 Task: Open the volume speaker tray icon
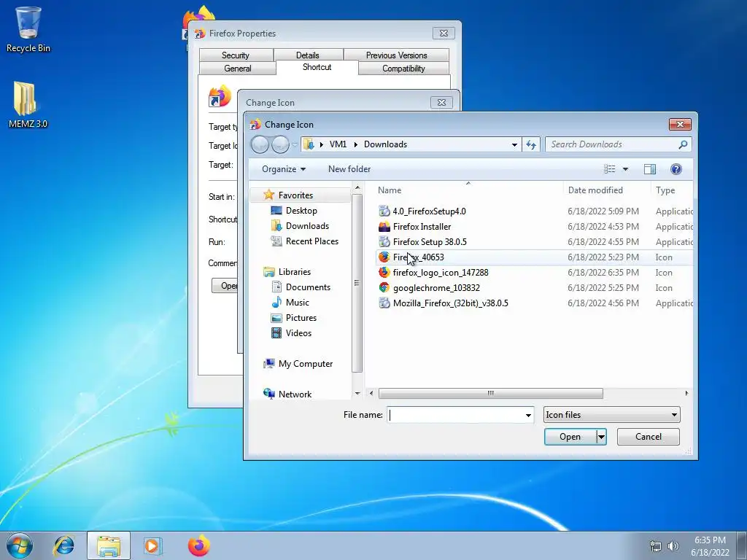click(673, 545)
